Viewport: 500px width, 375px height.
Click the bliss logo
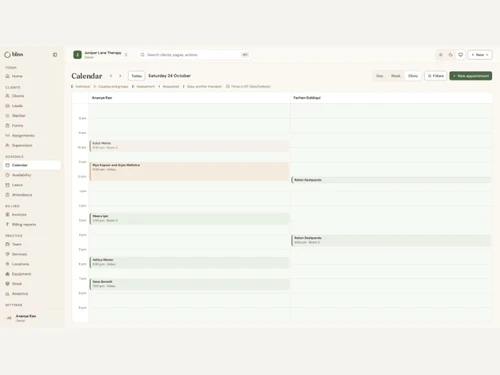pyautogui.click(x=14, y=54)
